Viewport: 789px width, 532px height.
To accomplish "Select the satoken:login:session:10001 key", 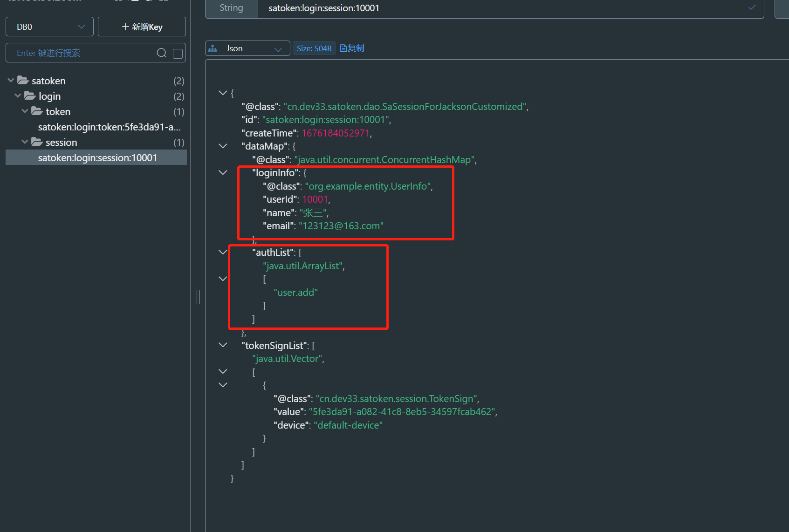I will click(97, 158).
